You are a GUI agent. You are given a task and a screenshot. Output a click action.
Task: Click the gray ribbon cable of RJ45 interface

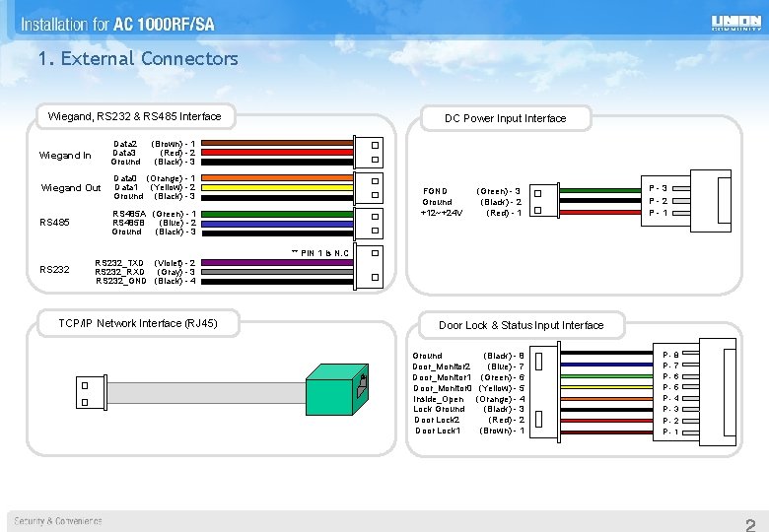206,393
